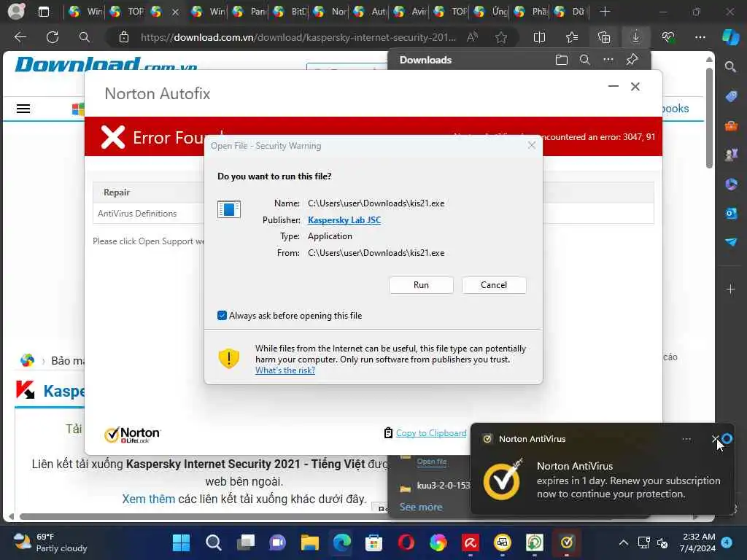Open the sidebar Outlook icon
This screenshot has height=560, width=747.
730,213
